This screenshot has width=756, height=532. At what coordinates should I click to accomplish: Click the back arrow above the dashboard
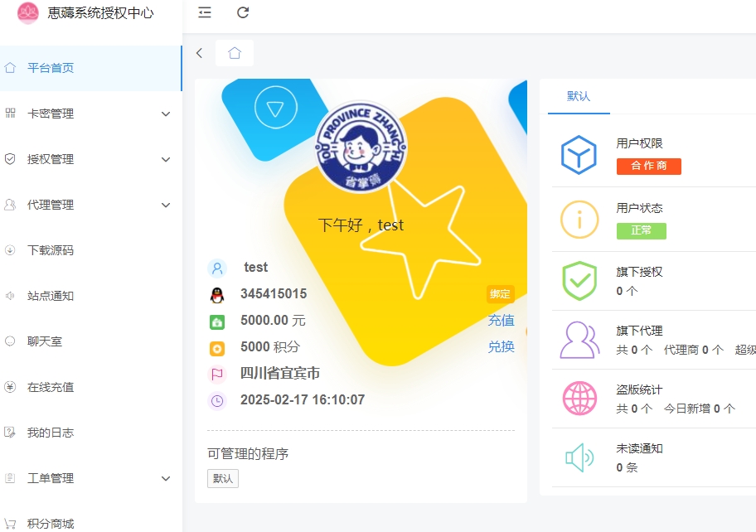[199, 52]
